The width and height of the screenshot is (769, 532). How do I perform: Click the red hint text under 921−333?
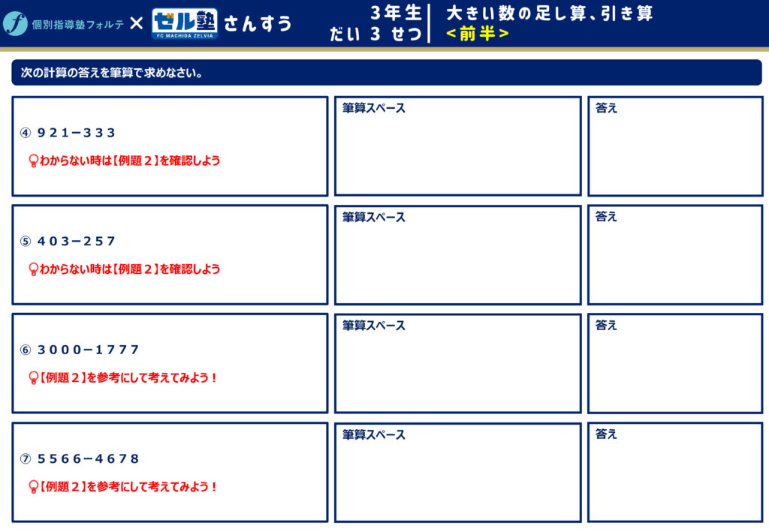tap(129, 161)
